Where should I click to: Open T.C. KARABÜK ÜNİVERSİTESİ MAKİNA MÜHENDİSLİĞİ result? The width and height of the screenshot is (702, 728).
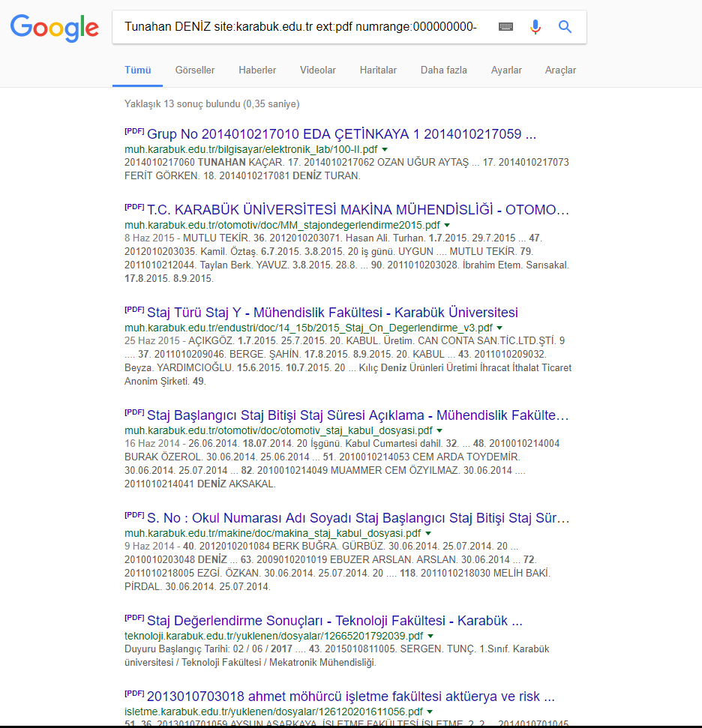[x=358, y=210]
